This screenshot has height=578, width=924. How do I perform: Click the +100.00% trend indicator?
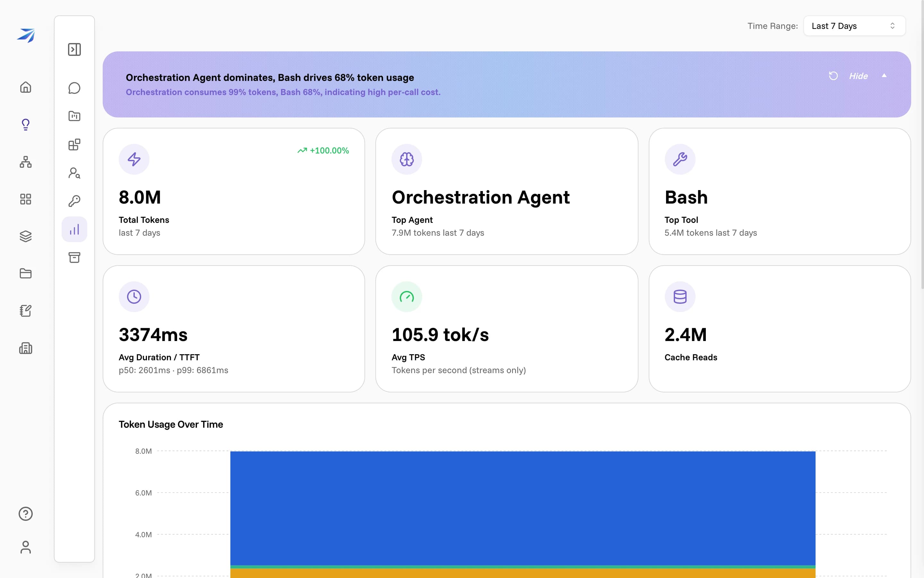coord(323,151)
